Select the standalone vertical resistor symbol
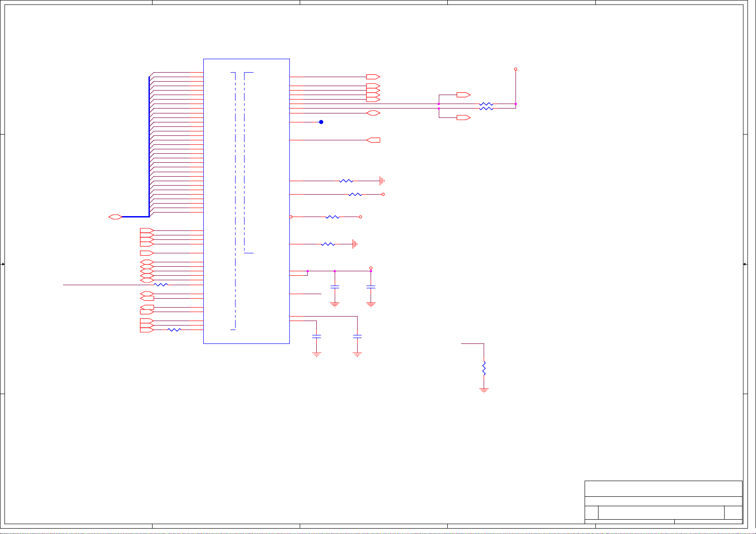Screen dimensions: 756x534 [x=484, y=369]
